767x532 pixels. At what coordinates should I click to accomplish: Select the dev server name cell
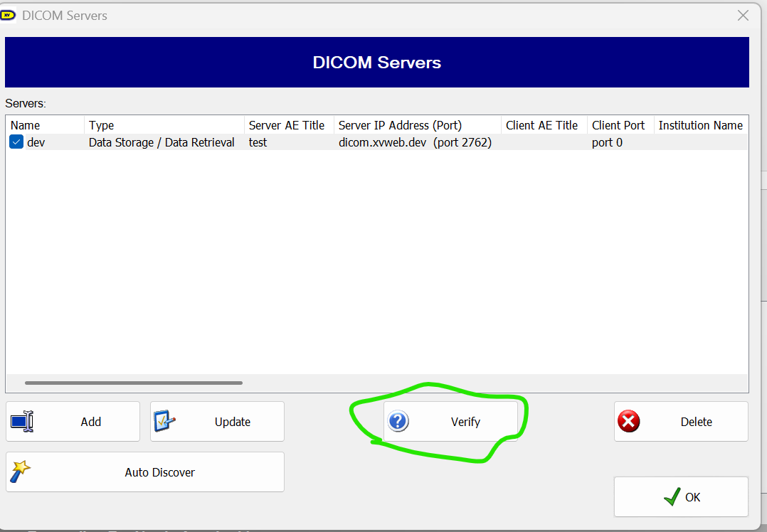tap(36, 143)
